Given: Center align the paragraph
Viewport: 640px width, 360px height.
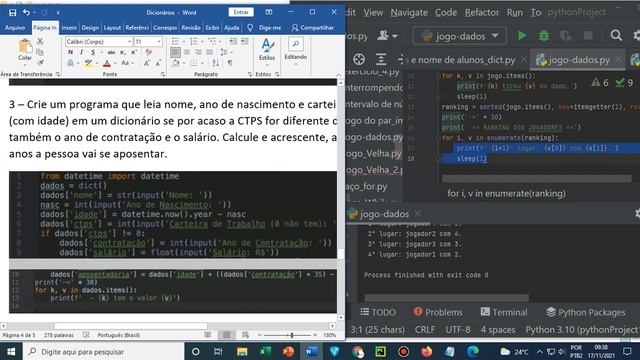Looking at the screenshot, I should pos(187,52).
